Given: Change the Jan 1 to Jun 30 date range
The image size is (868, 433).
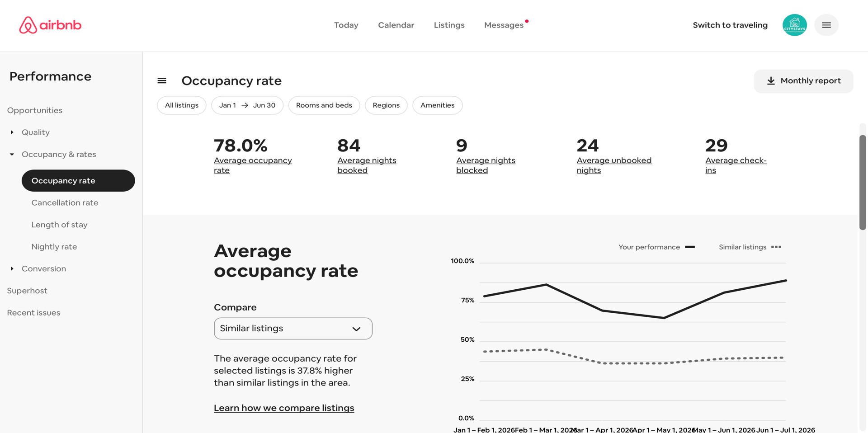Looking at the screenshot, I should click(x=247, y=105).
